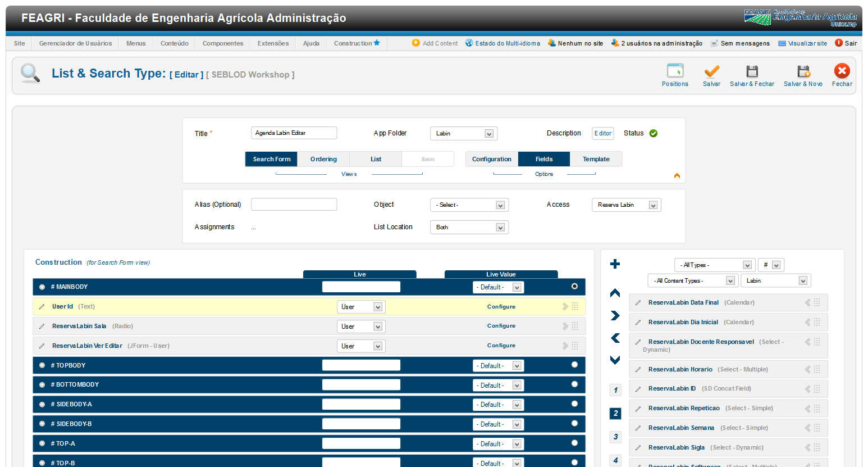Select the MAINBODY position radio button
The width and height of the screenshot is (868, 467).
click(x=574, y=287)
